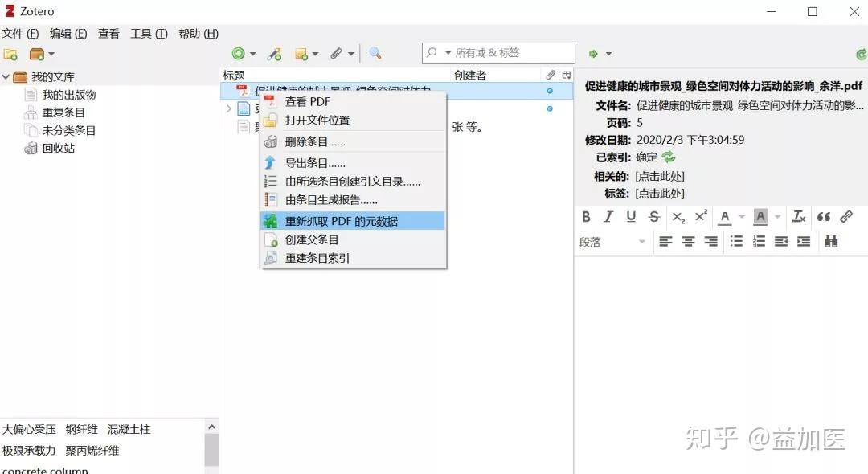This screenshot has width=868, height=474.
Task: Collapse the 我的文库 library tree
Action: [6, 77]
